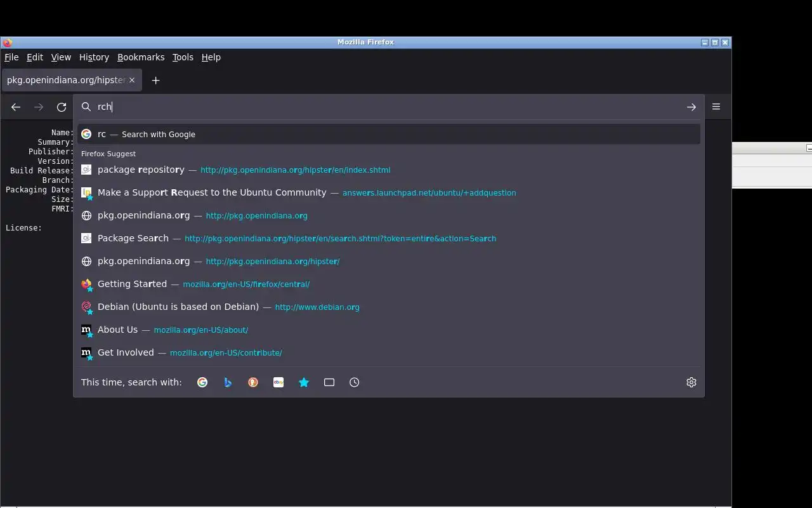The image size is (812, 508).
Task: Click bookmark icon beside Make a Support Request
Action: [x=87, y=193]
